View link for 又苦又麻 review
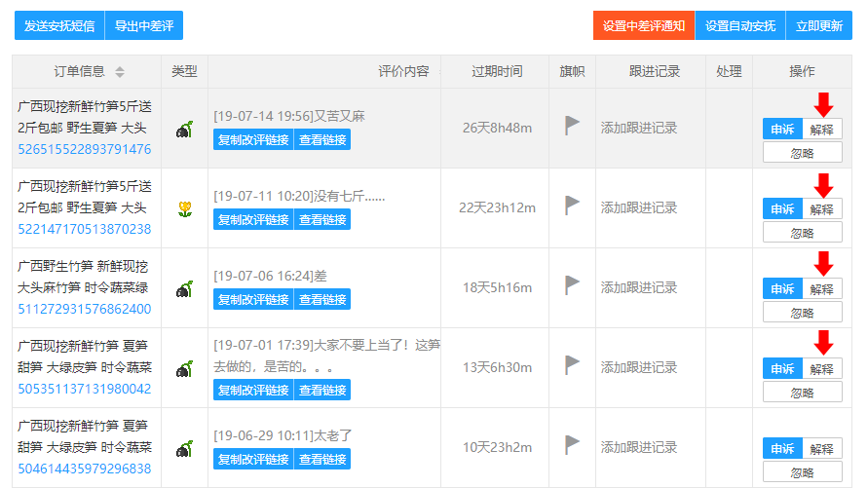Viewport: 868px width, 488px height. click(x=322, y=139)
